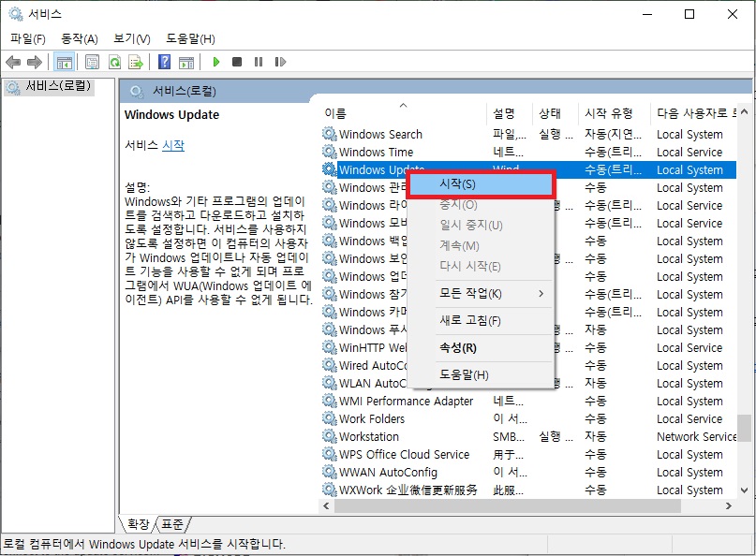Toggle the action pane toolbar icon
756x556 pixels.
tap(186, 62)
